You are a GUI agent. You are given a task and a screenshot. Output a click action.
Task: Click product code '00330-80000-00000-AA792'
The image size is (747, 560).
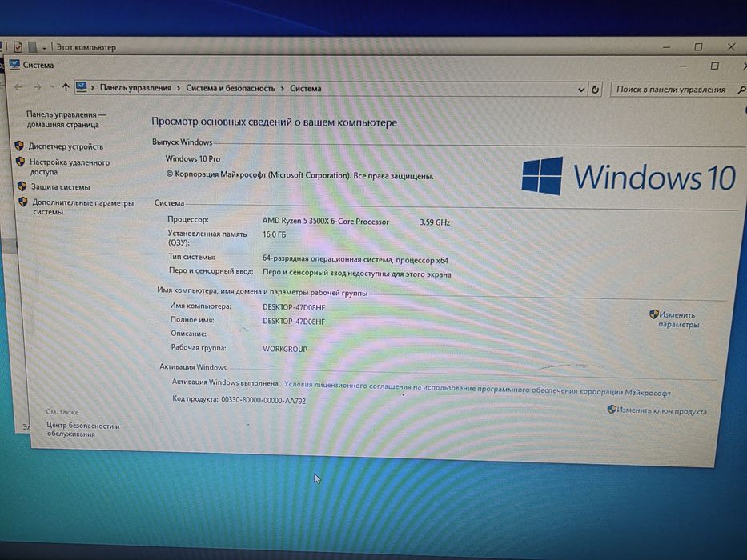(263, 401)
